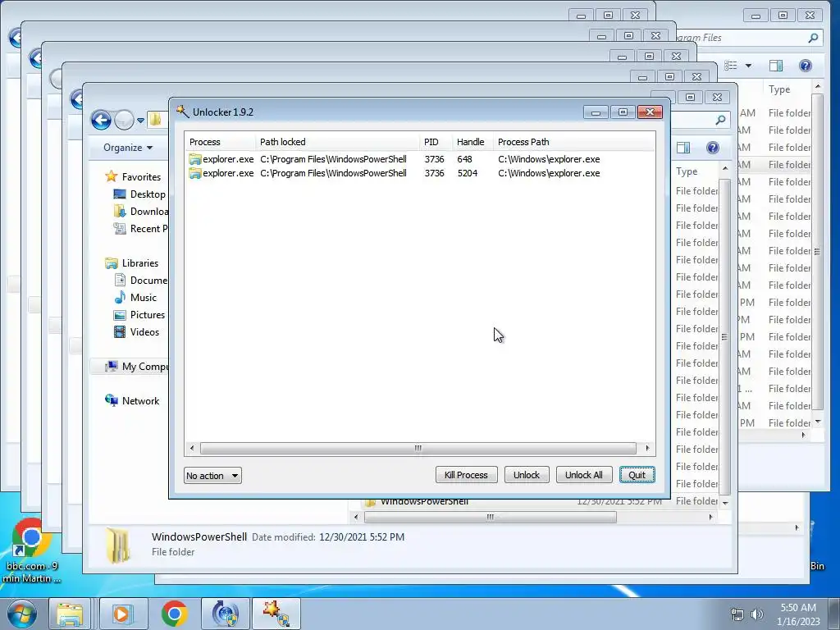This screenshot has height=630, width=840.
Task: Click Unlocker list left scroll arrow
Action: click(x=192, y=448)
